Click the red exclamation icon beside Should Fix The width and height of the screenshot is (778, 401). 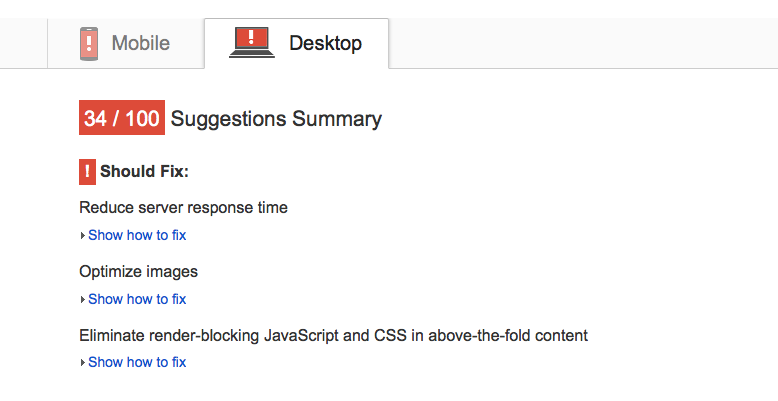(x=87, y=172)
